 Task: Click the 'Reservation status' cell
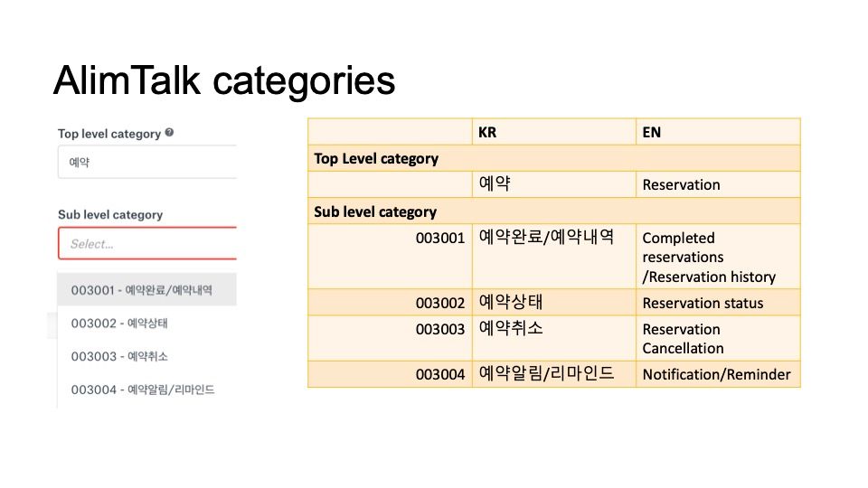718,302
